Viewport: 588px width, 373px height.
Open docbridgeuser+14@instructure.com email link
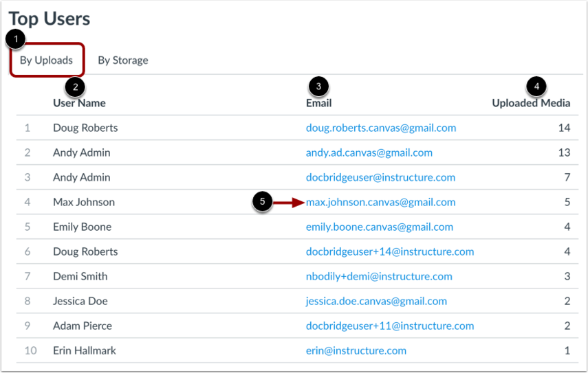[390, 251]
